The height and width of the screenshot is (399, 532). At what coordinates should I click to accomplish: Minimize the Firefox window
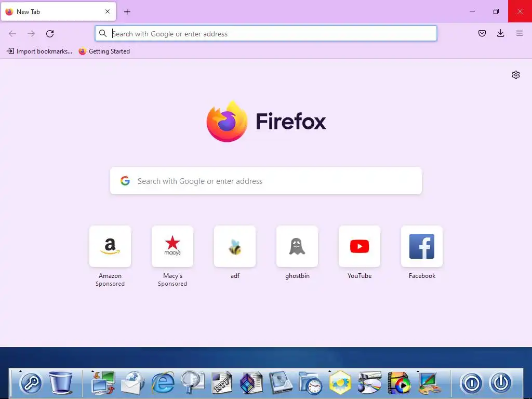click(x=472, y=11)
